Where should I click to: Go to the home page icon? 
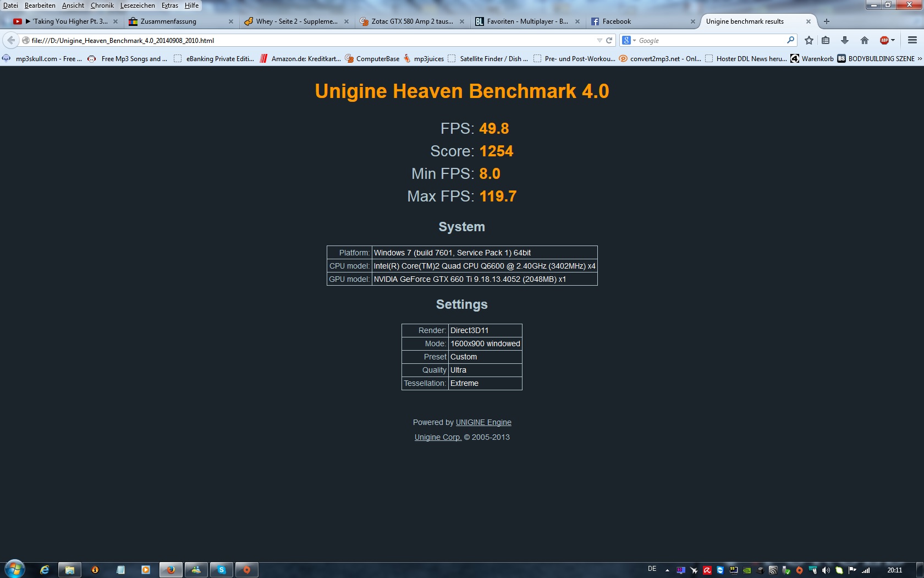tap(864, 40)
